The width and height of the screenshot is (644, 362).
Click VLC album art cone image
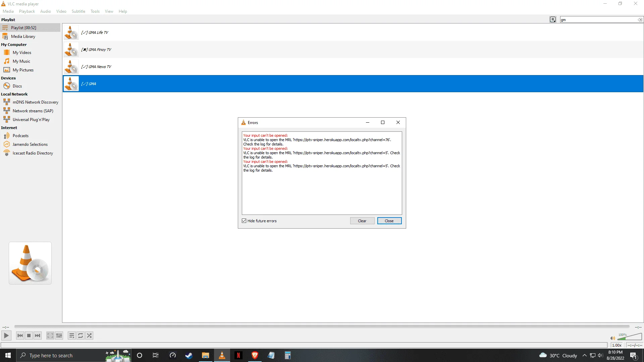click(x=30, y=263)
